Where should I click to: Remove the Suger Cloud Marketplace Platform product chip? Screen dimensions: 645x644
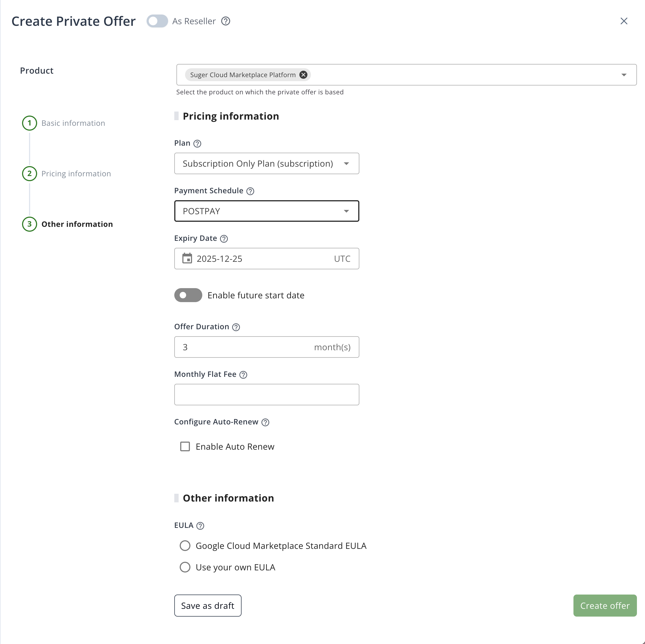coord(303,75)
